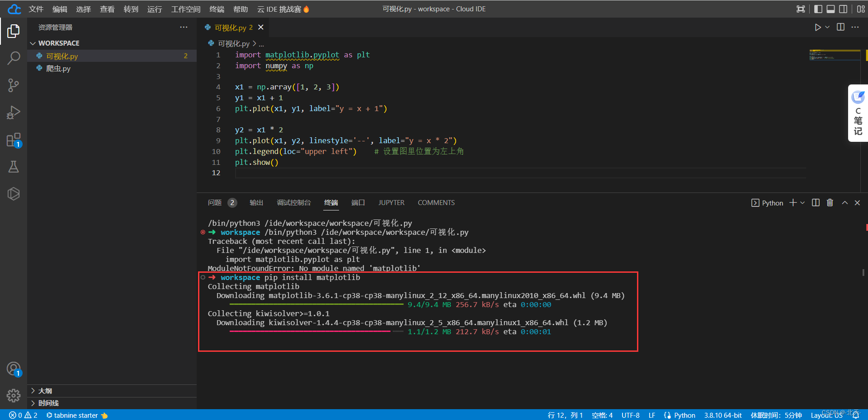Toggle fullscreen icon in title bar
868x420 pixels.
801,9
